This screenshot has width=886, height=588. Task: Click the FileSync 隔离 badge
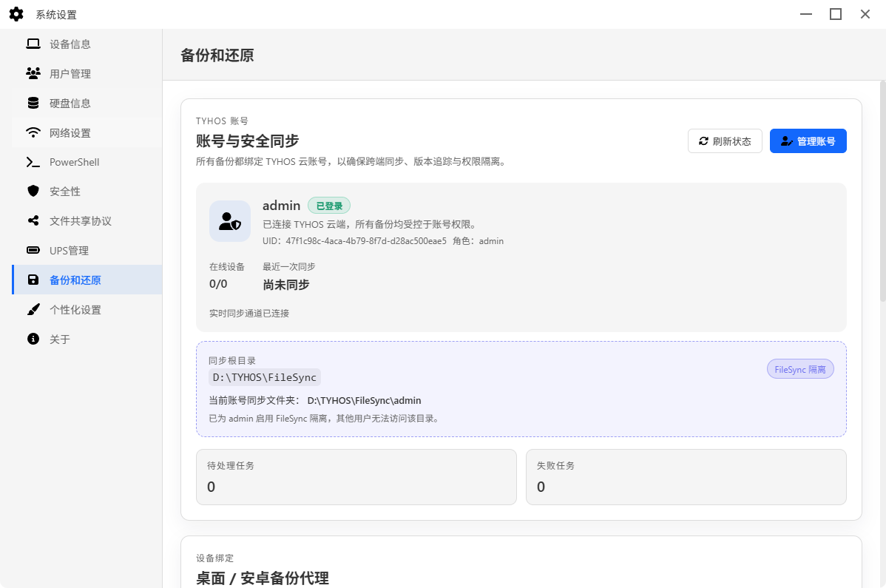tap(800, 369)
